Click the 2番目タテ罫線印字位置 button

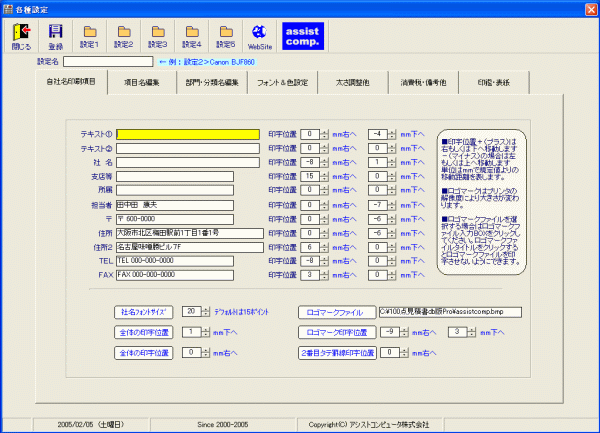[x=337, y=353]
